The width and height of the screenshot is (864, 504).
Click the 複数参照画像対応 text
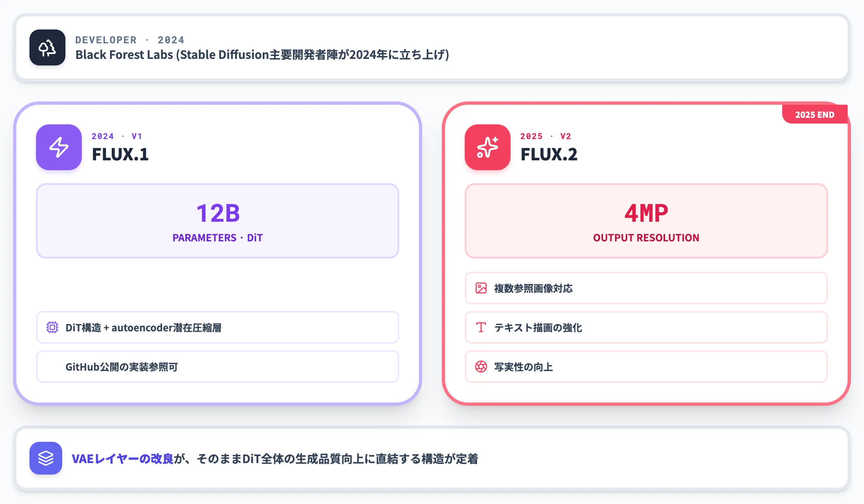pyautogui.click(x=533, y=288)
